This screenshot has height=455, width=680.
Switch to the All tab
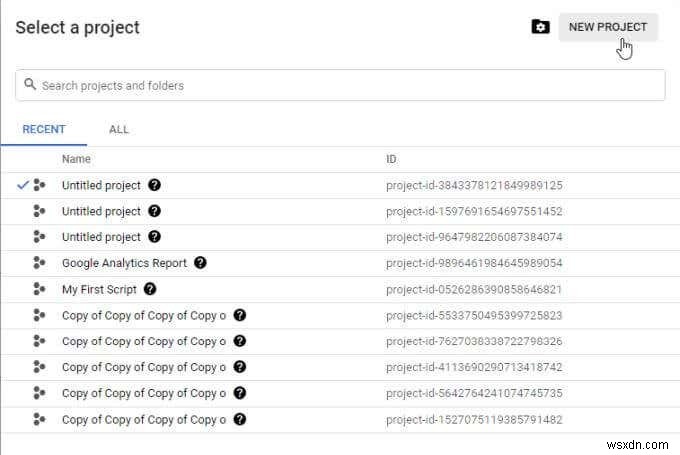119,129
